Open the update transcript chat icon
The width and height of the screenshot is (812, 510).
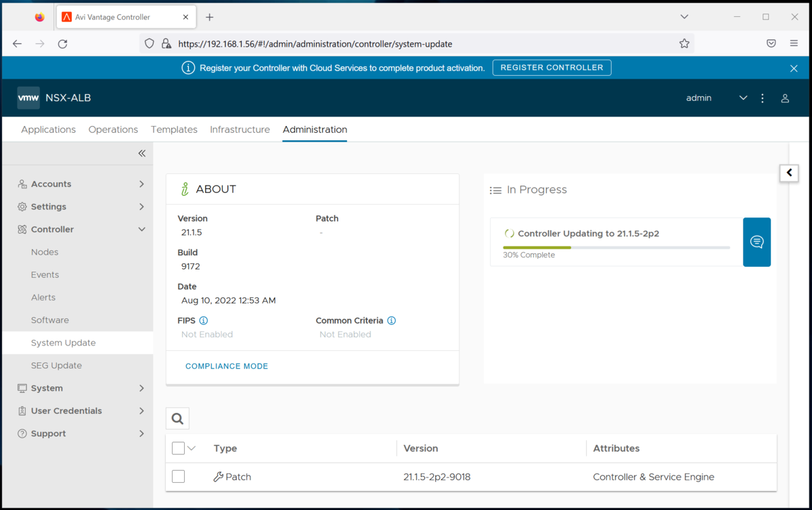click(x=757, y=242)
